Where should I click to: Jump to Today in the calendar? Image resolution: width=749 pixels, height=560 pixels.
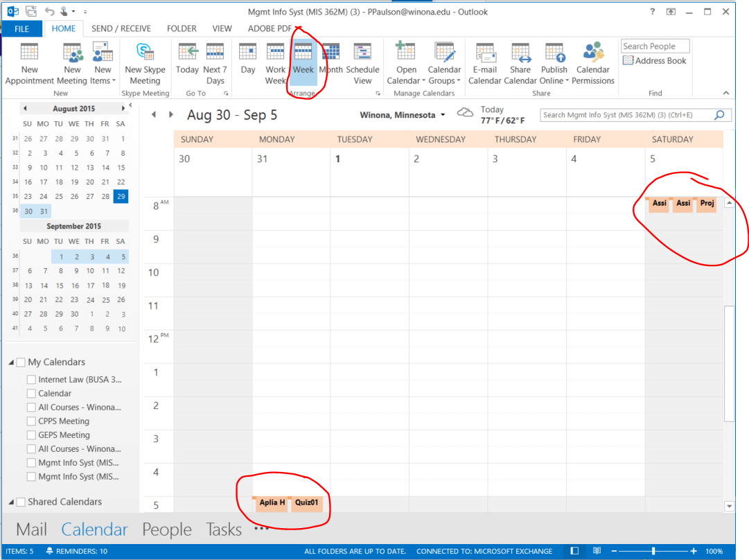(187, 59)
